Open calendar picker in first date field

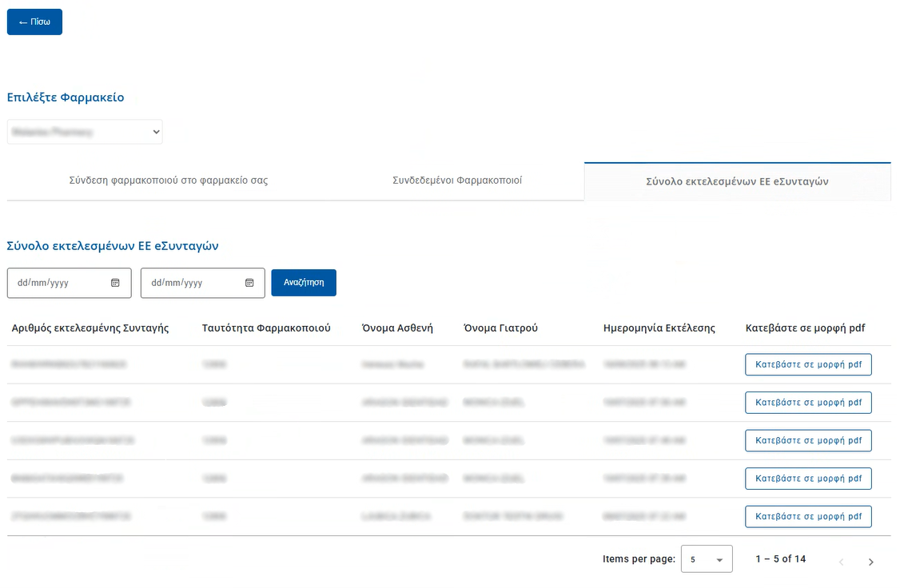point(115,283)
